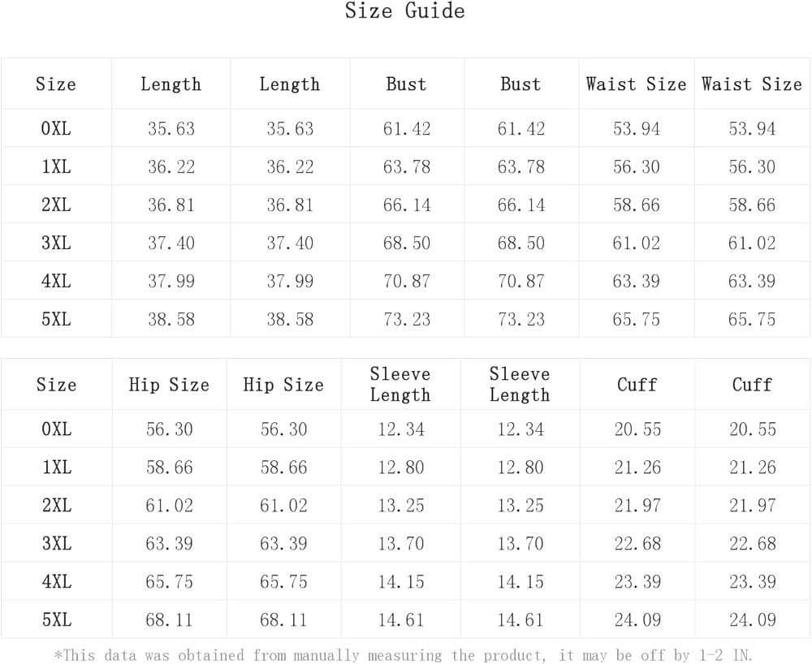Viewport: 812px width, 664px height.
Task: Select the 5XL row label in the lower table
Action: tap(56, 620)
